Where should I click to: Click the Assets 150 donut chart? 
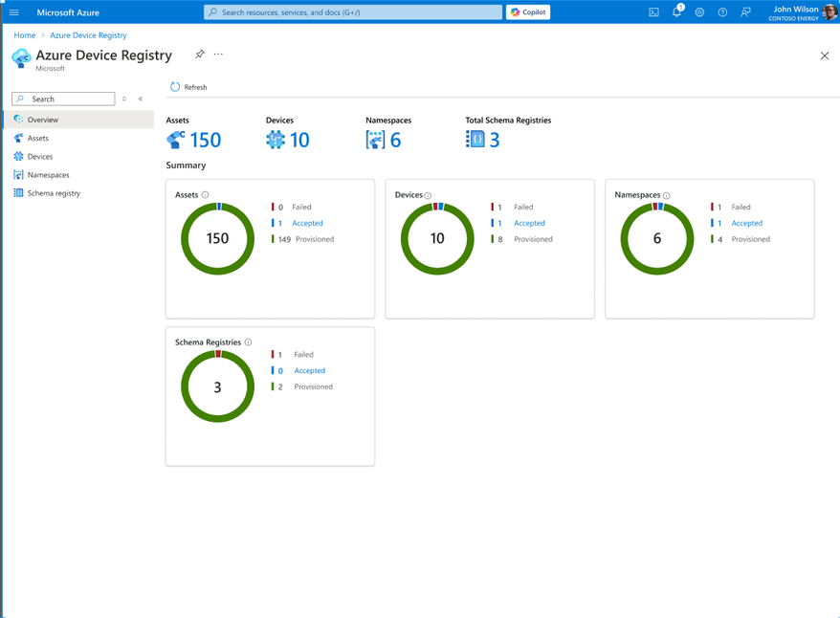217,238
